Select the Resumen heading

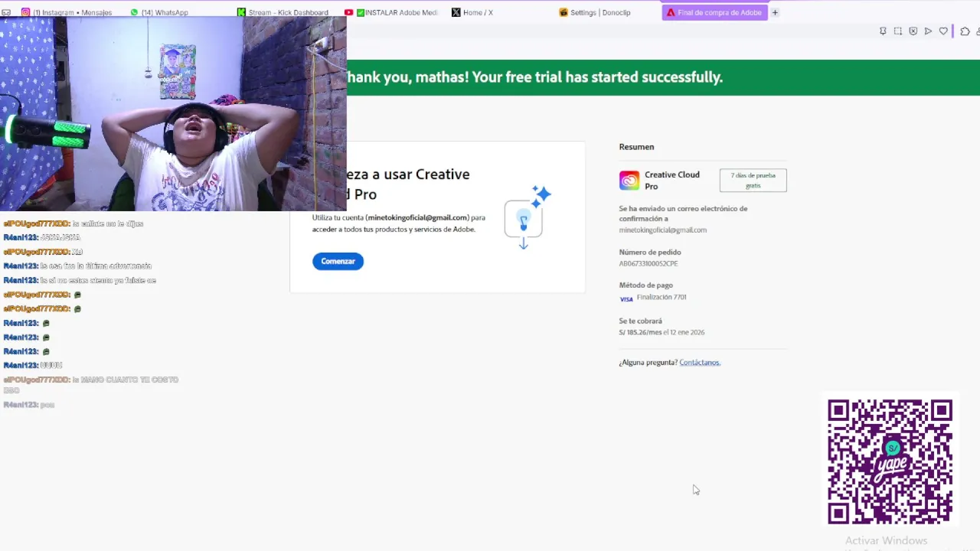[636, 147]
